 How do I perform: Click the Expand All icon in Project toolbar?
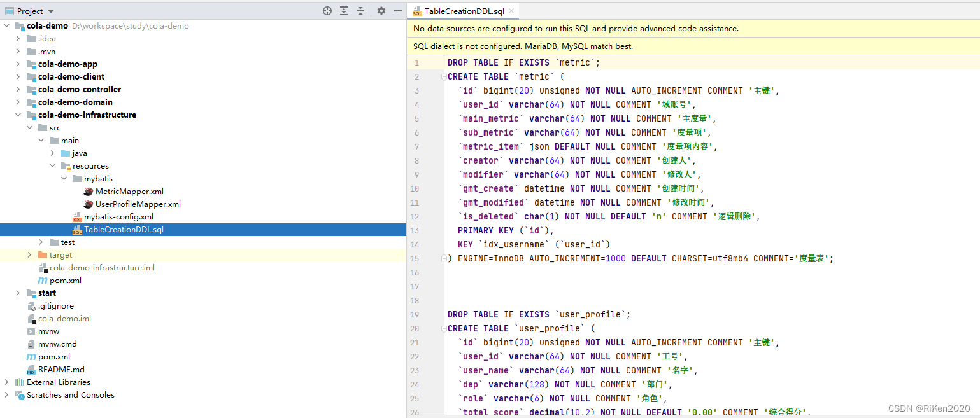click(344, 11)
